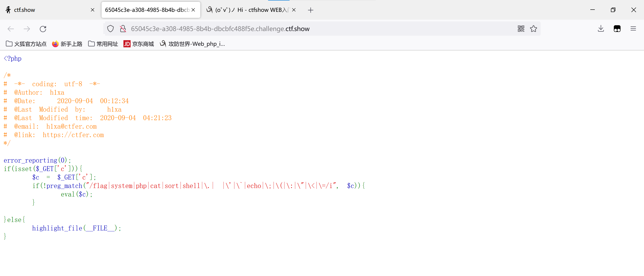Image resolution: width=644 pixels, height=276 pixels.
Task: Switch to the ctfshow WEB入门 tab
Action: pos(248,10)
